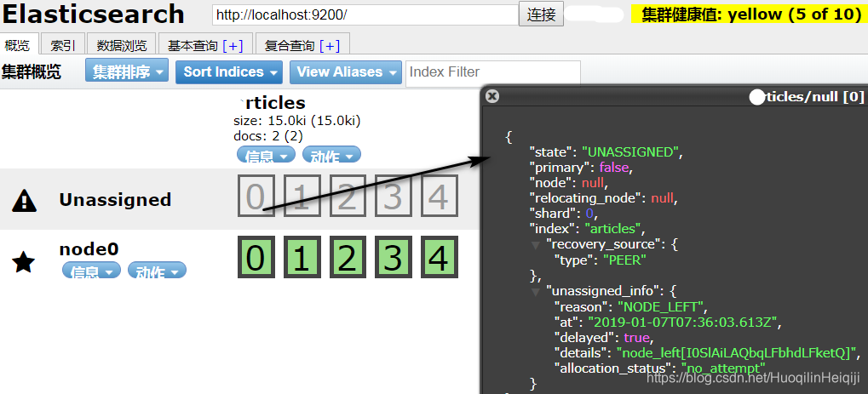868x394 pixels.
Task: Click the "no_attempt" allocation status value
Action: pos(723,368)
